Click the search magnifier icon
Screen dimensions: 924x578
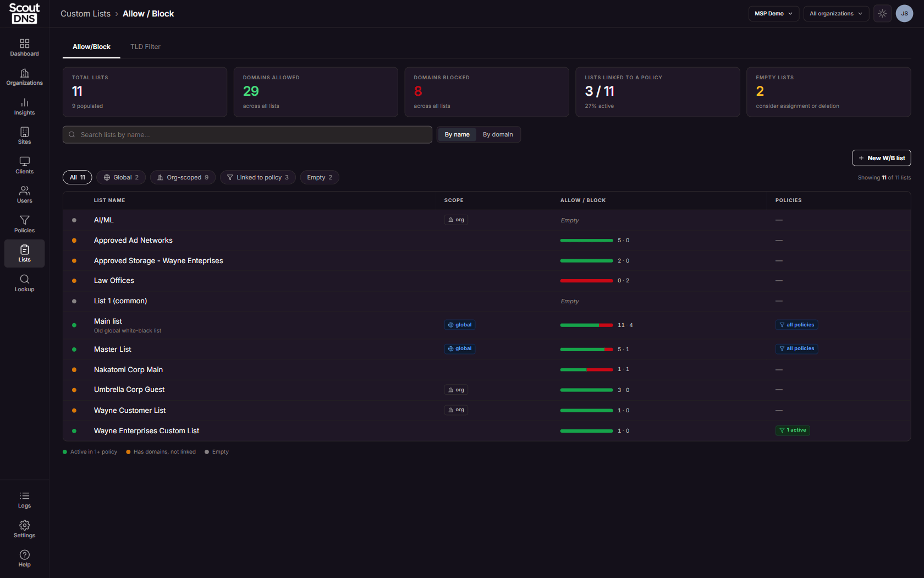72,134
